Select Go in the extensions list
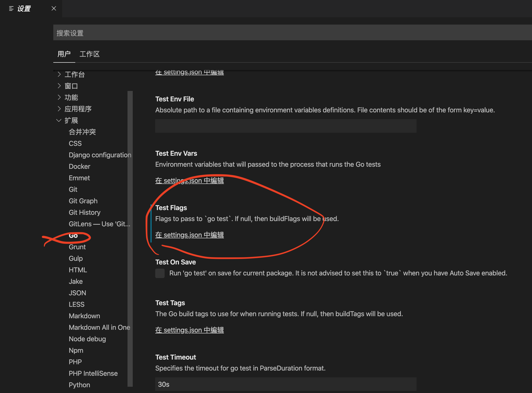 [x=73, y=236]
